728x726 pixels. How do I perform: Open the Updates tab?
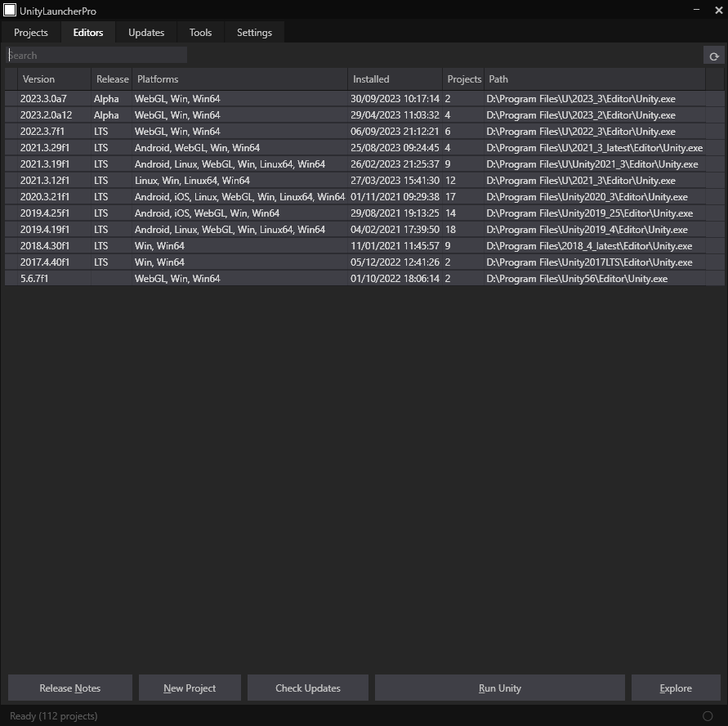point(146,33)
